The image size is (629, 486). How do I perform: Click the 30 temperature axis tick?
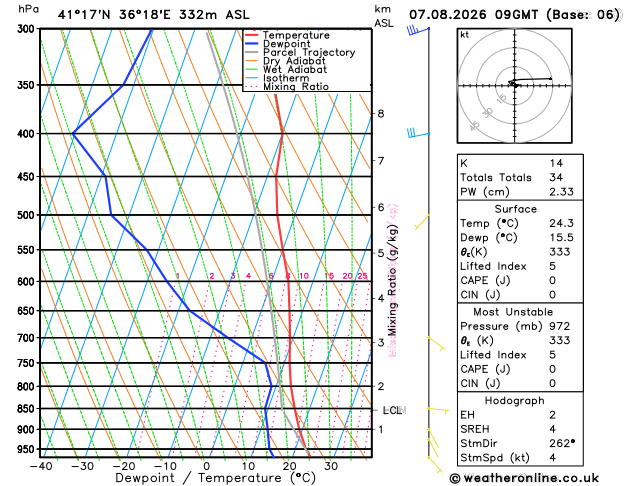click(x=331, y=466)
